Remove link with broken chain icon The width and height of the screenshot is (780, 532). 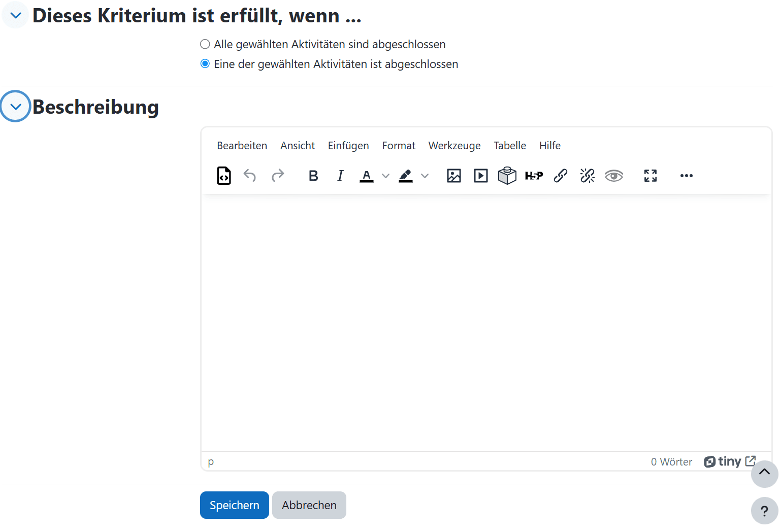pyautogui.click(x=588, y=176)
